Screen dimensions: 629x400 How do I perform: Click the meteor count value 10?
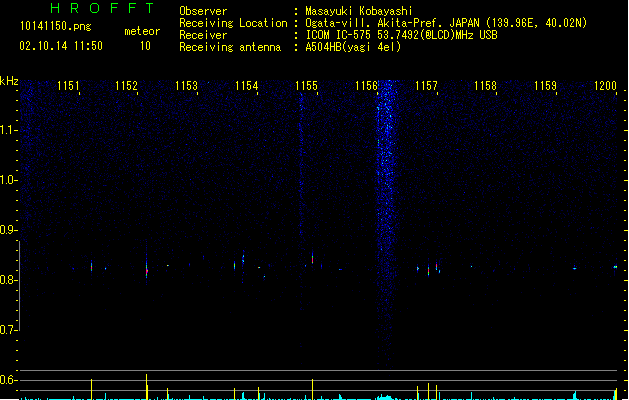pyautogui.click(x=145, y=46)
